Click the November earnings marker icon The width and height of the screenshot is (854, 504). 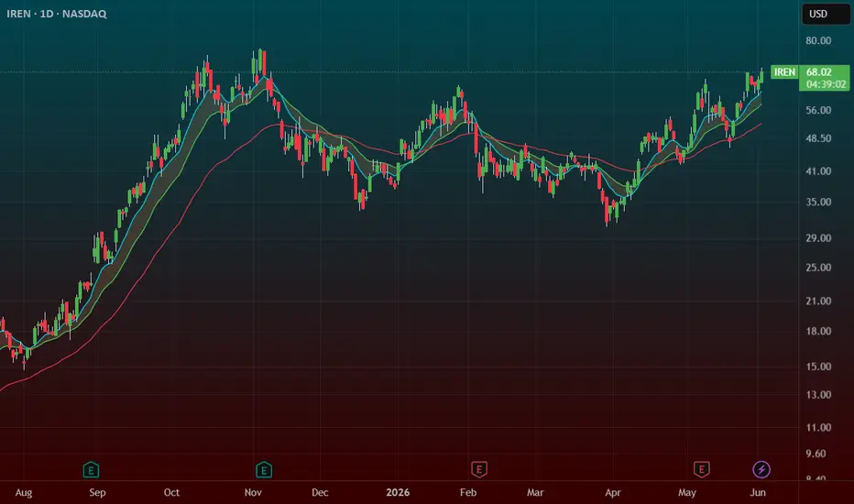[264, 469]
